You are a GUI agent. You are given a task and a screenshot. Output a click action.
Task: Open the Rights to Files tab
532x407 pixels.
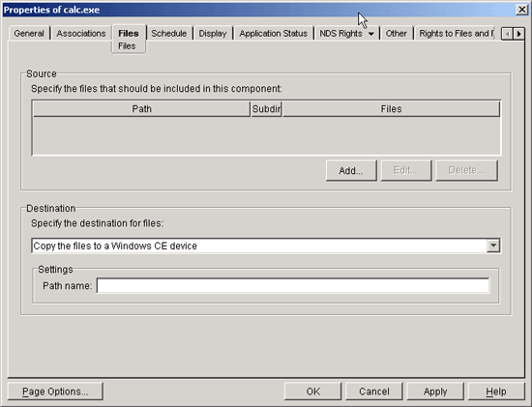[457, 33]
